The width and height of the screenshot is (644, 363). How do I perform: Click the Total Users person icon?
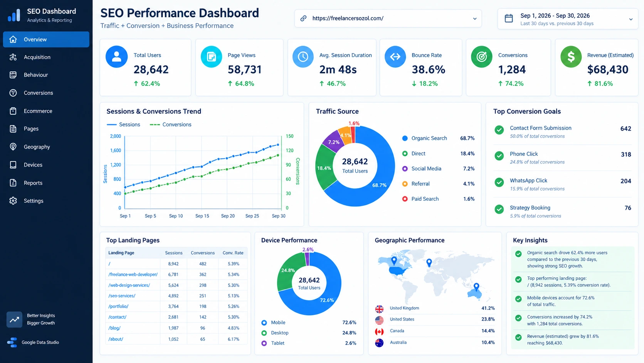[x=116, y=57]
